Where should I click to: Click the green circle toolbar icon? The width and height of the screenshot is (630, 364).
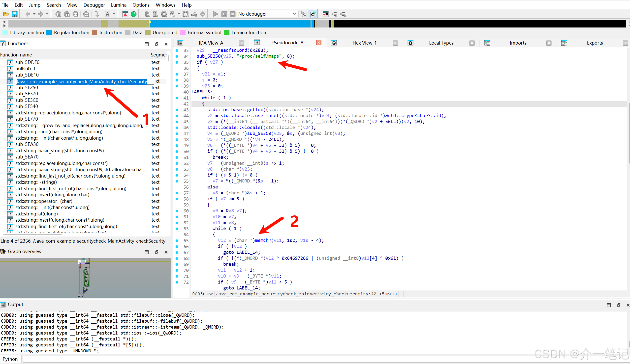pyautogui.click(x=134, y=14)
